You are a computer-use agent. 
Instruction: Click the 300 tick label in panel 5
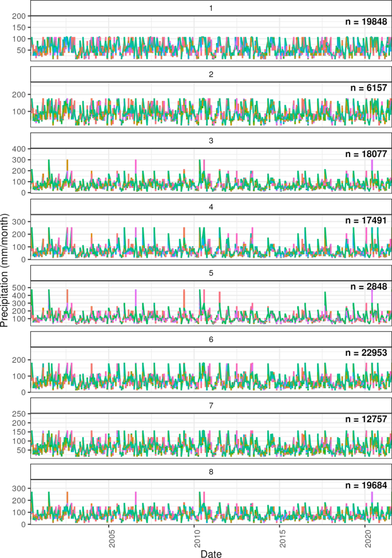pos(19,303)
